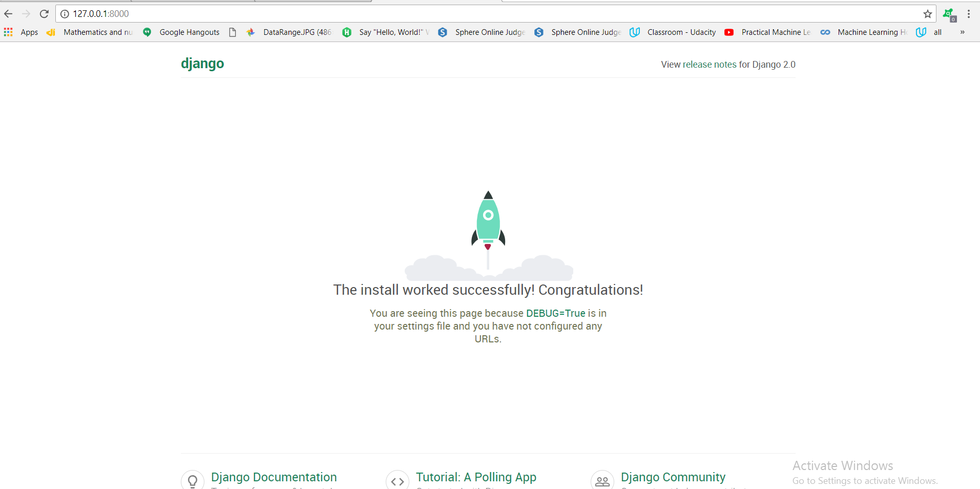Go back using the browser back arrow
Viewport: 980px width, 489px height.
[x=8, y=14]
